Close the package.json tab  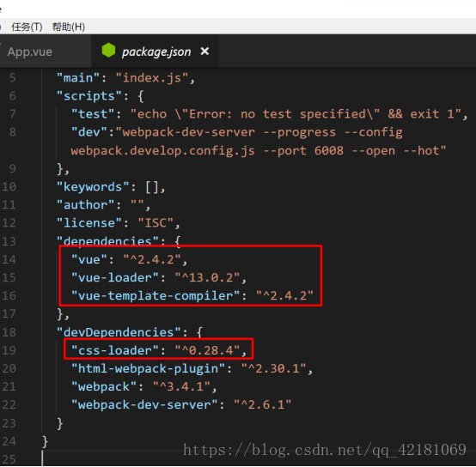(x=204, y=52)
